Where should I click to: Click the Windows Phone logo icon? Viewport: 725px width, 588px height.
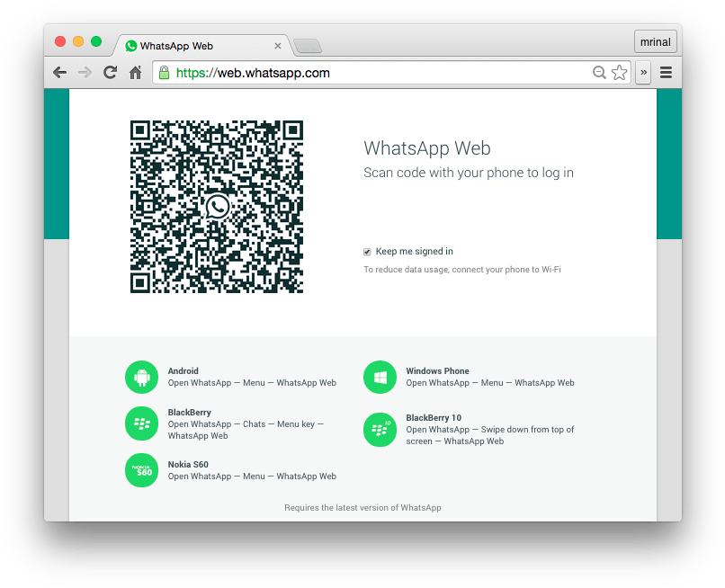tap(380, 378)
